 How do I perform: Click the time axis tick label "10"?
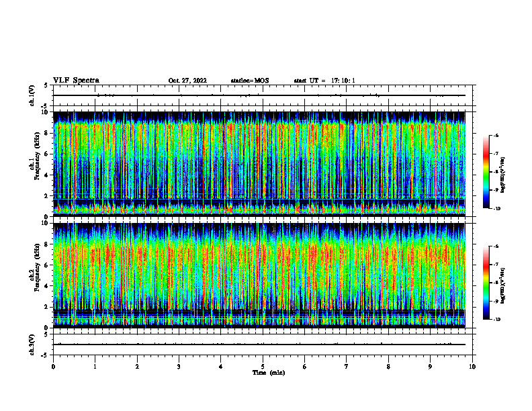tap(472, 367)
